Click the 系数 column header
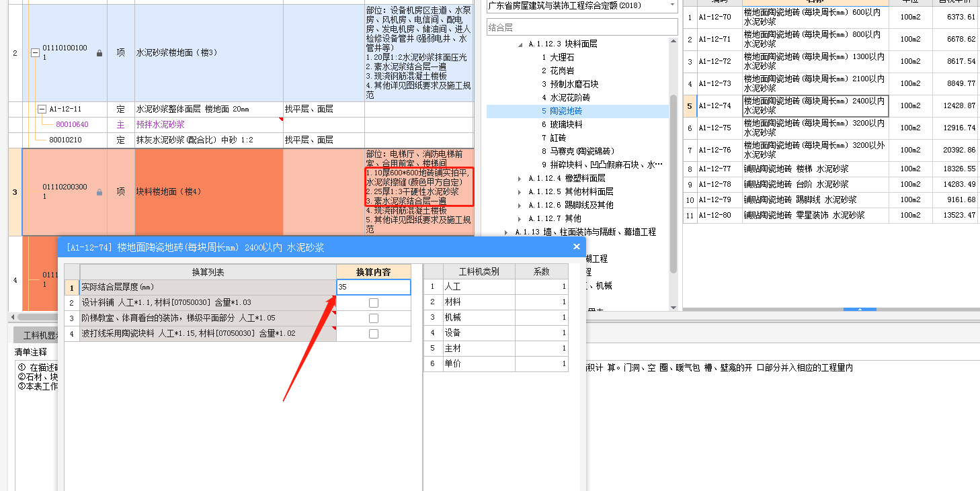980x491 pixels. coord(542,271)
